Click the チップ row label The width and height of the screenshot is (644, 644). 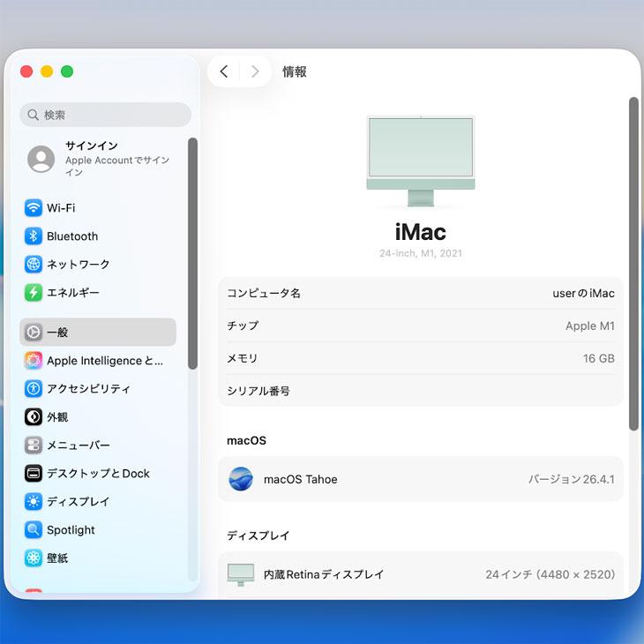click(x=243, y=326)
